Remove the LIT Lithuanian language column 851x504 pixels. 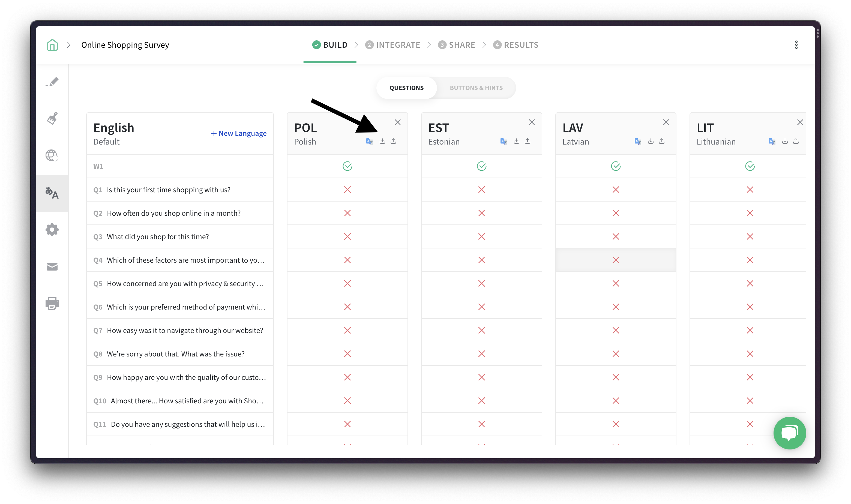pos(800,122)
